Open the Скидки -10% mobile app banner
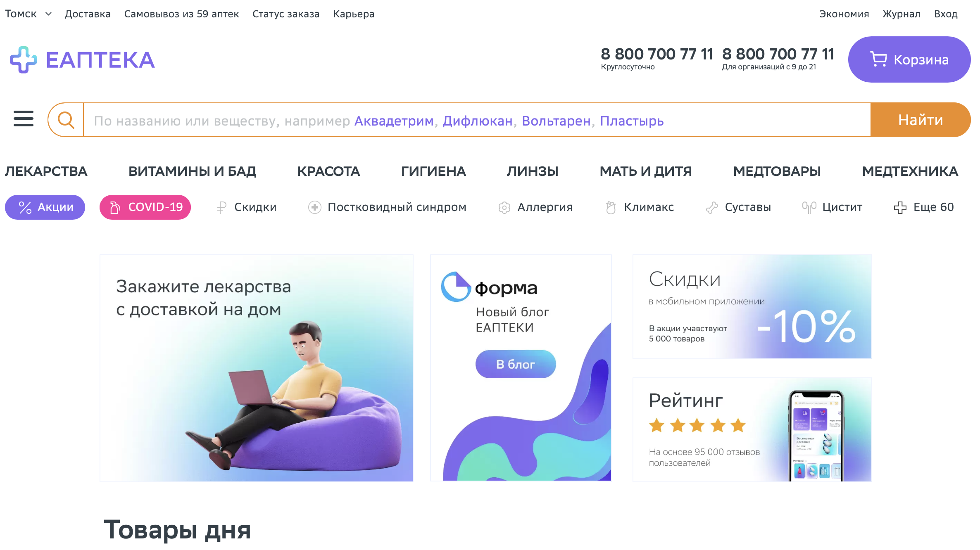The width and height of the screenshot is (980, 550). pyautogui.click(x=752, y=307)
